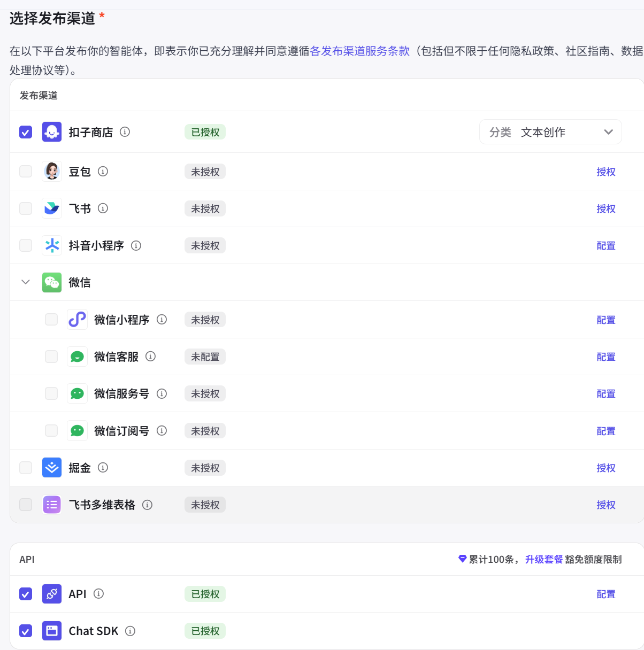This screenshot has width=644, height=650.
Task: Uncheck the 扣子商店 checkbox
Action: point(25,131)
